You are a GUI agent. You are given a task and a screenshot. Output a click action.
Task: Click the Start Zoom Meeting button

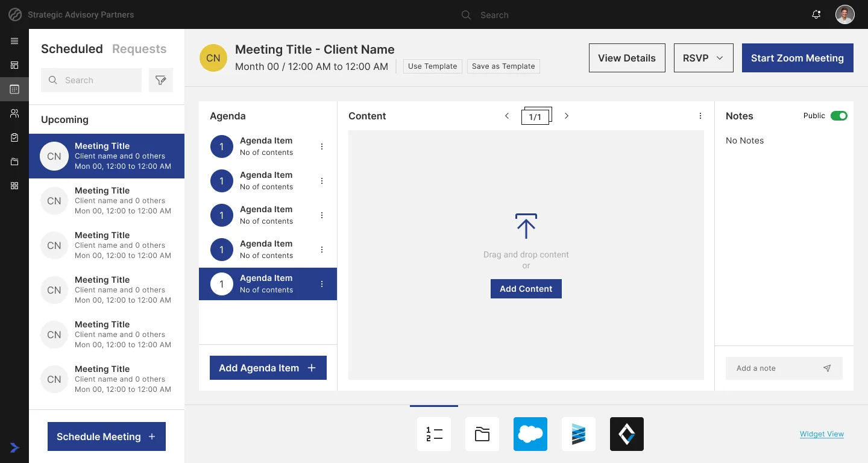(x=797, y=58)
